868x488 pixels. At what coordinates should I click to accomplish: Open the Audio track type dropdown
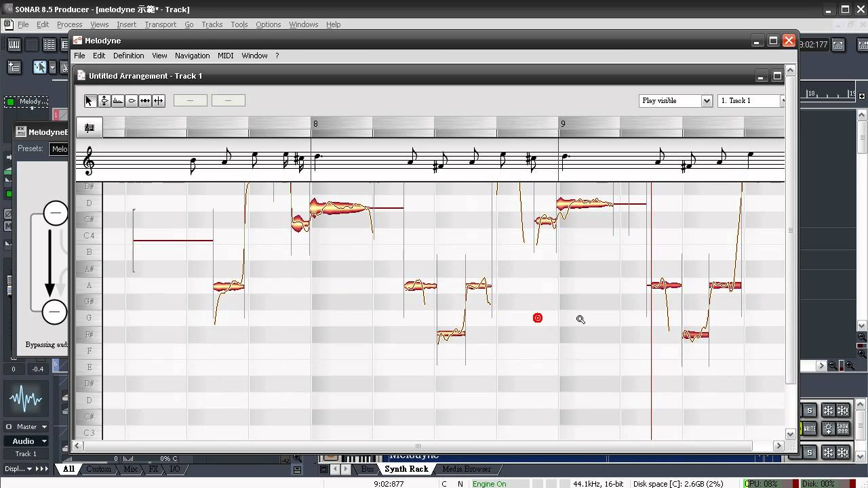26,441
